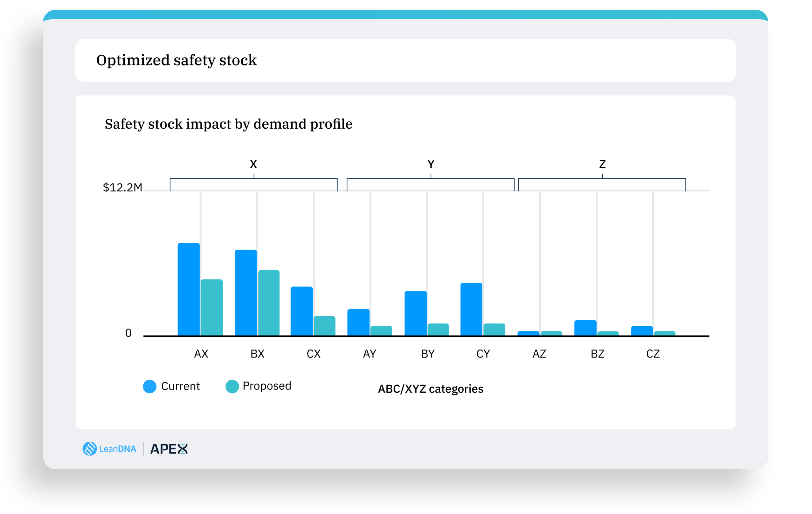Click the APEX logo
The width and height of the screenshot is (812, 514).
point(169,449)
